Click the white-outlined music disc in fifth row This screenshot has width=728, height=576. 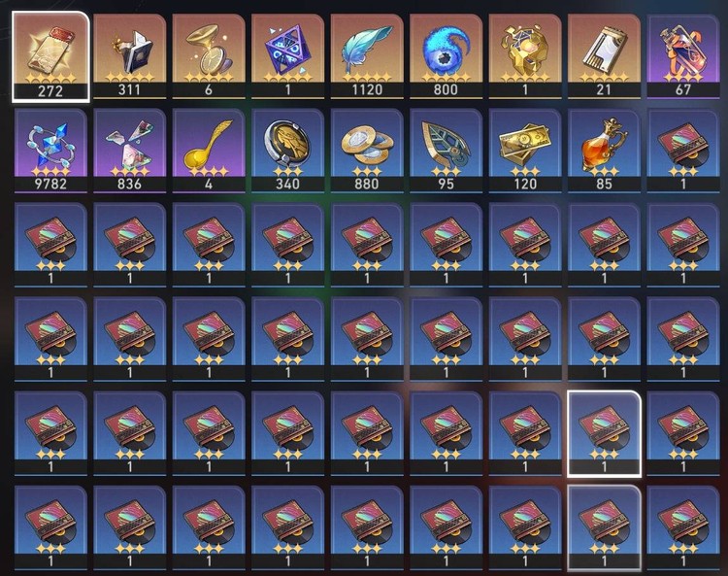click(x=604, y=433)
